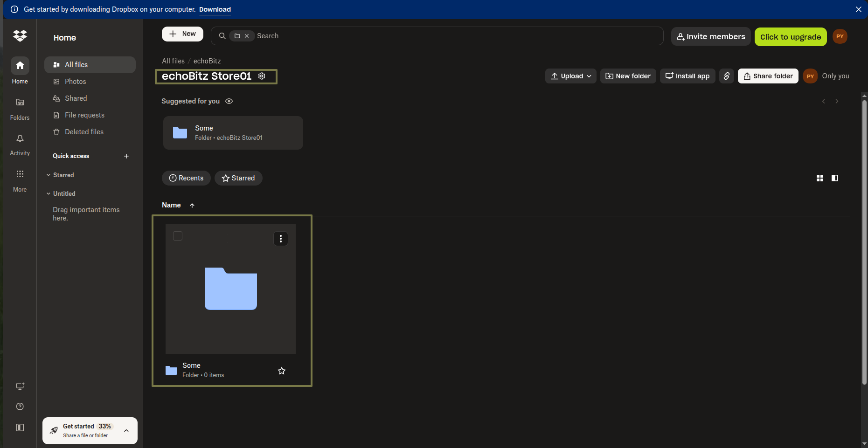Open the suggested Some folder card
Image resolution: width=868 pixels, height=448 pixels.
click(x=233, y=133)
